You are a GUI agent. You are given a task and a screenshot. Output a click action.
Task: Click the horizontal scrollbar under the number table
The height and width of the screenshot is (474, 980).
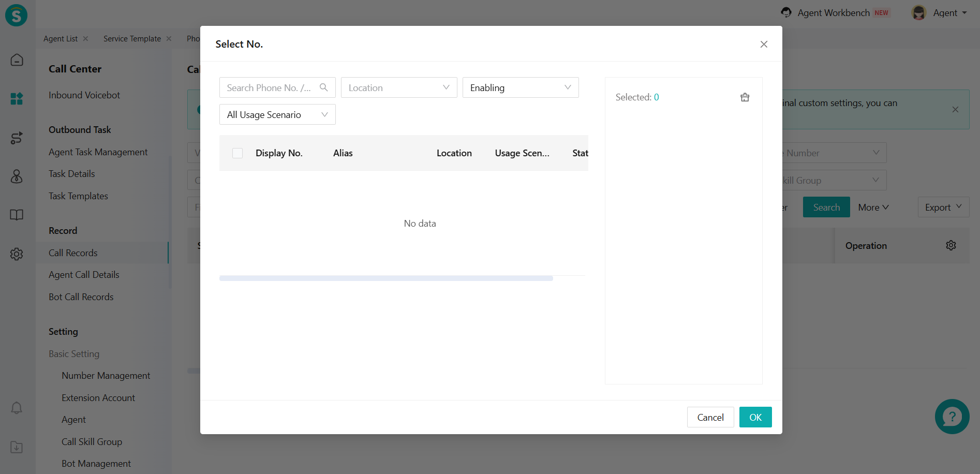point(386,278)
